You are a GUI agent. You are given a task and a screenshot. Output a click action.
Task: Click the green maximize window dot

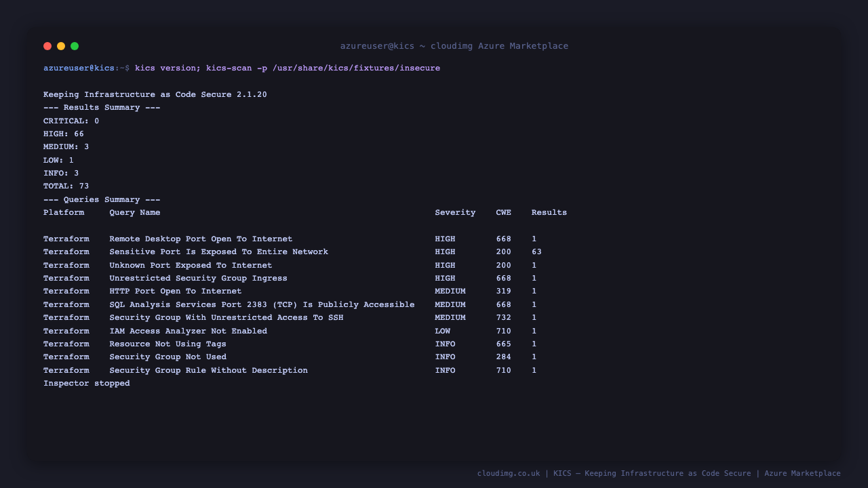(x=75, y=46)
